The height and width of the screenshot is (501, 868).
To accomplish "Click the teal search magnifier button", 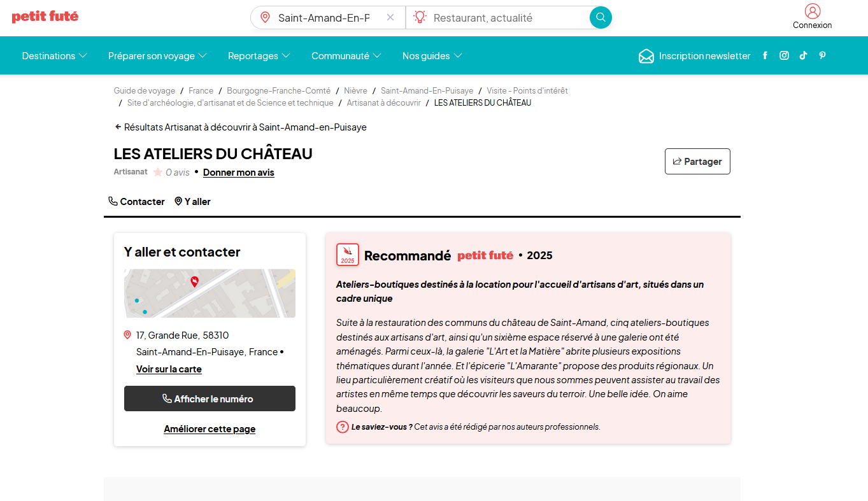I will tap(601, 17).
